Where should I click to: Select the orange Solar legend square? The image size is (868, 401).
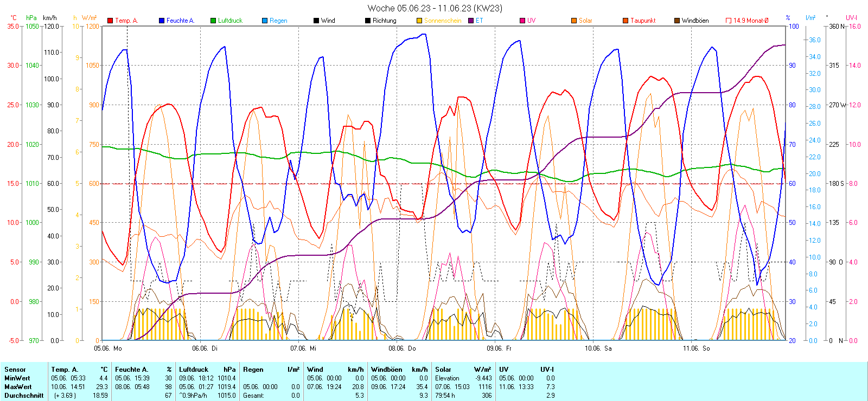click(x=574, y=21)
